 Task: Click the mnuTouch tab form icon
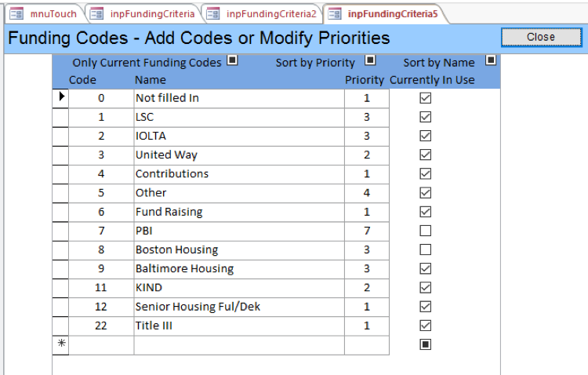pyautogui.click(x=16, y=13)
